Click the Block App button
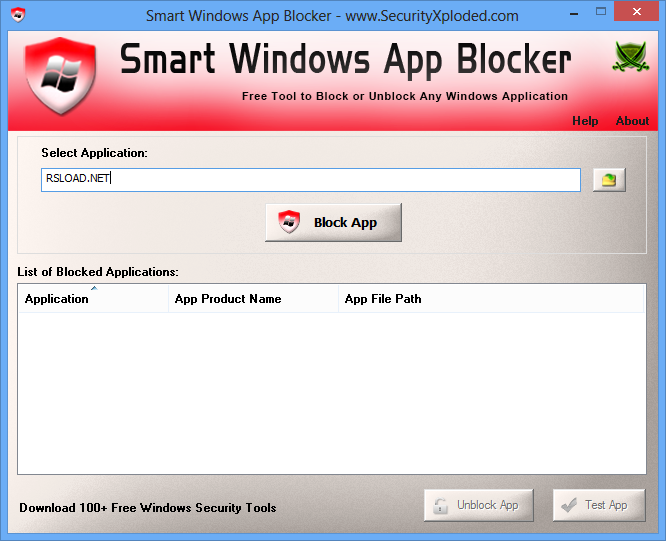 click(x=333, y=223)
